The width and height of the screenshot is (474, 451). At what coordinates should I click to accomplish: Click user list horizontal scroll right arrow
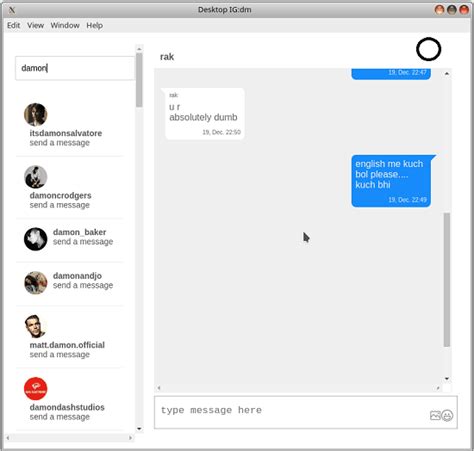coord(130,438)
